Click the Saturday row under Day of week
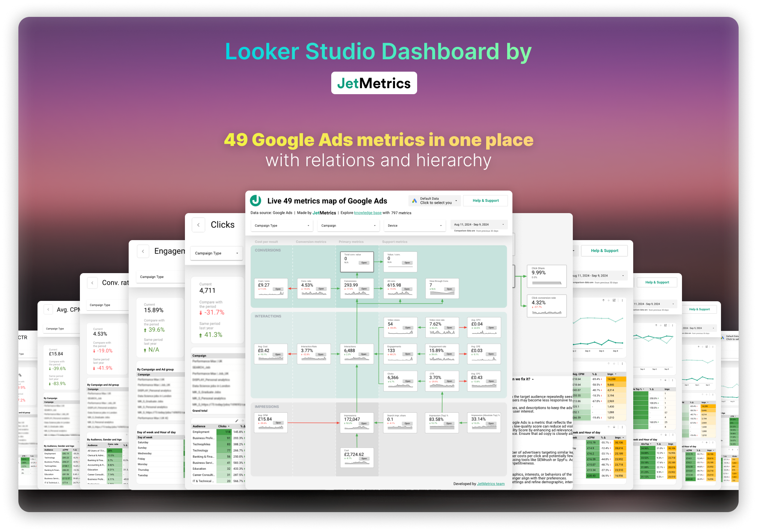The height and width of the screenshot is (532, 757). 161,442
